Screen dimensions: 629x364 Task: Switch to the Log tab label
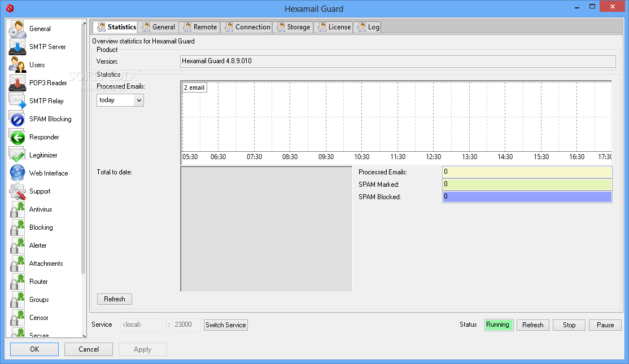(373, 27)
